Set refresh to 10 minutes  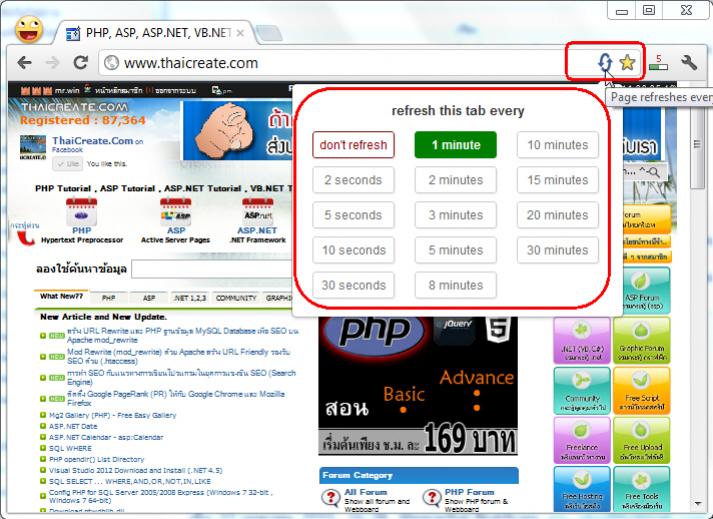click(x=557, y=145)
